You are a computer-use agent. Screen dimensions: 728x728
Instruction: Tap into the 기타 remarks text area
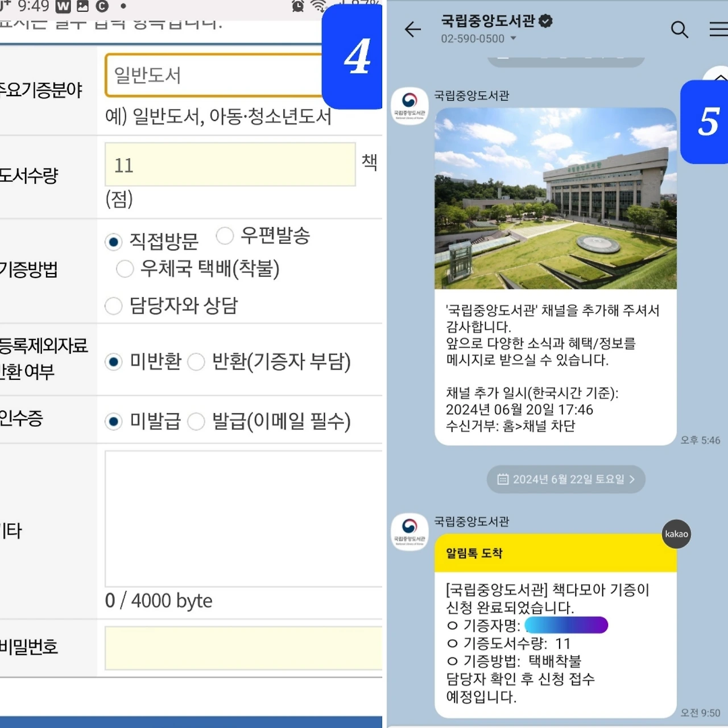tap(243, 519)
